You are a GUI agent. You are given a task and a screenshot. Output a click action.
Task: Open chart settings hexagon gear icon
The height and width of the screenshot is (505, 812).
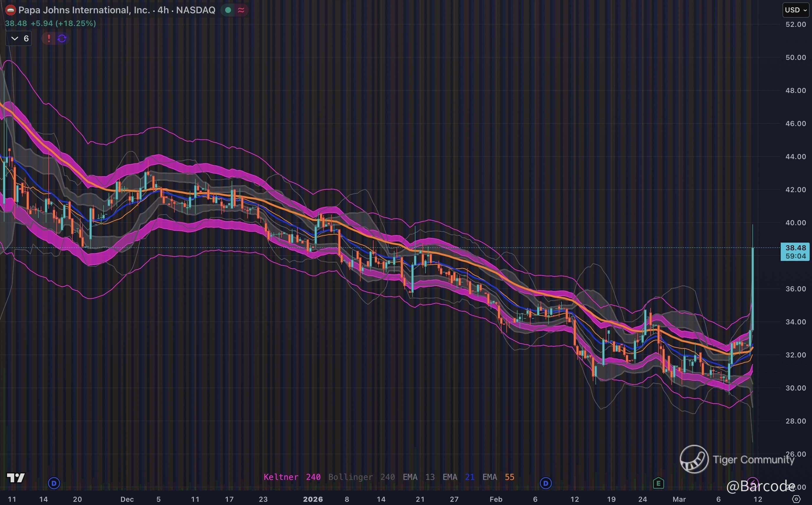tap(796, 499)
